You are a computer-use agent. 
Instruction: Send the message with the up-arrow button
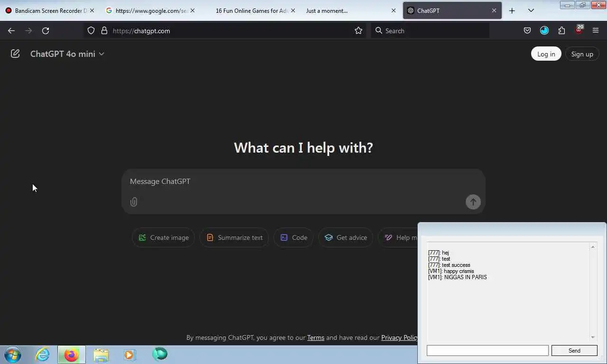click(x=473, y=202)
